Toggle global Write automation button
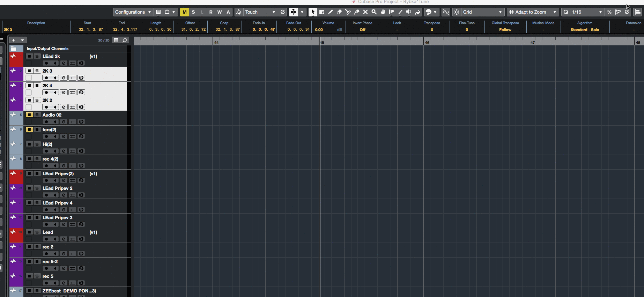644x297 pixels. click(220, 12)
